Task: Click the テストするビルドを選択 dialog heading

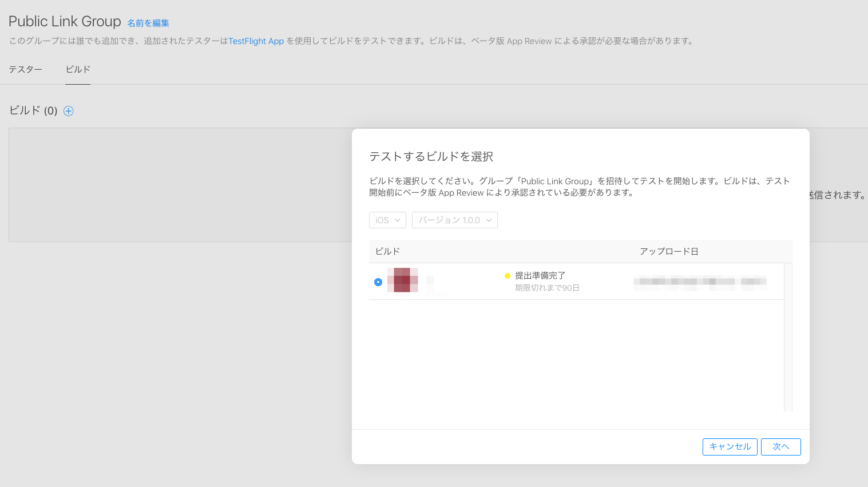Action: (x=431, y=157)
